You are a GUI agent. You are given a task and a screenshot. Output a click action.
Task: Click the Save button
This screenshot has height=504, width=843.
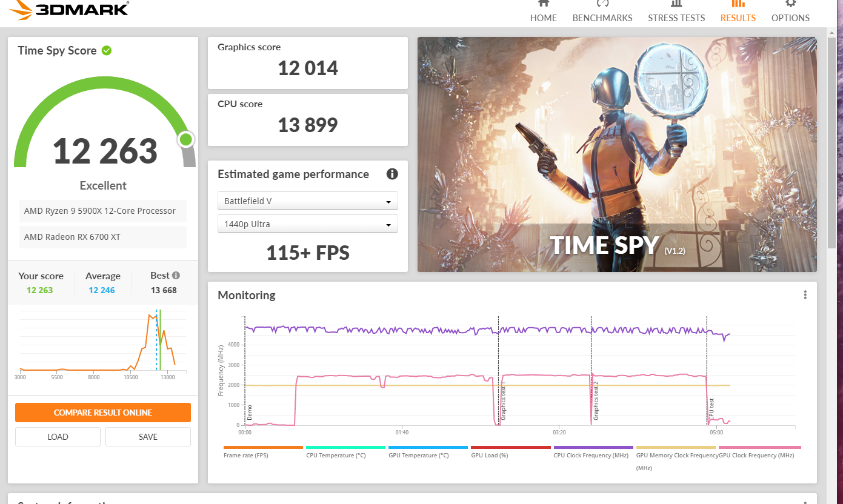tap(148, 437)
